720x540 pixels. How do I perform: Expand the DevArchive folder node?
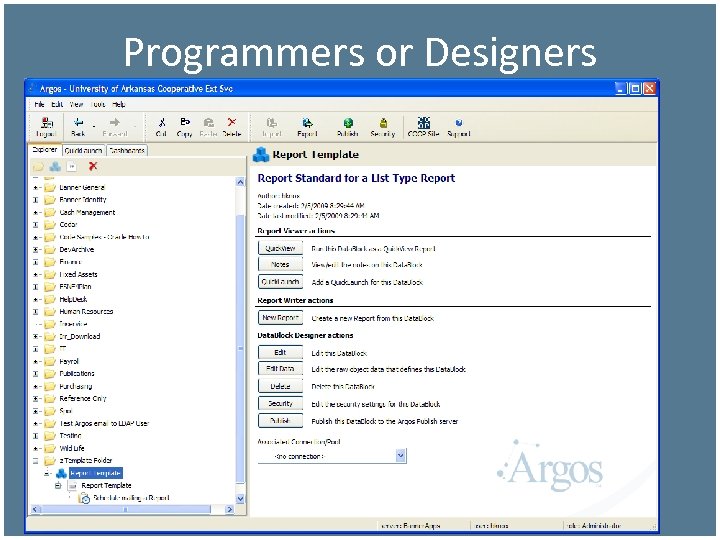pyautogui.click(x=36, y=249)
